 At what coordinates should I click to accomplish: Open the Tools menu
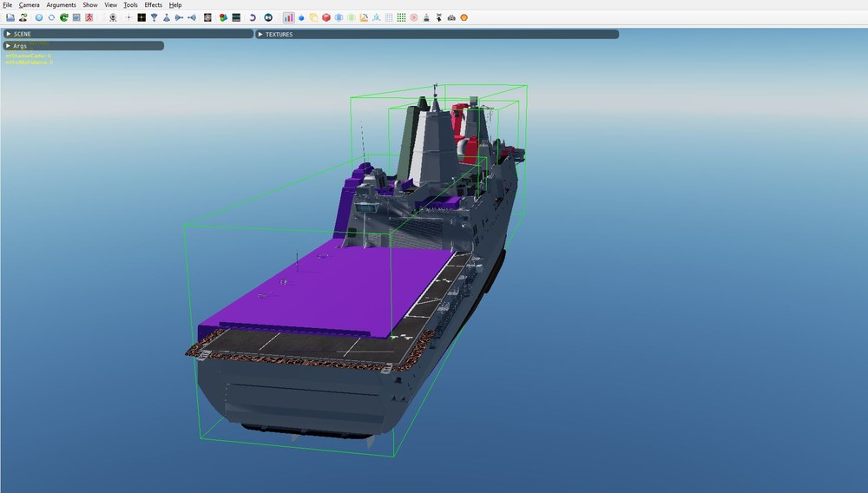tap(131, 5)
